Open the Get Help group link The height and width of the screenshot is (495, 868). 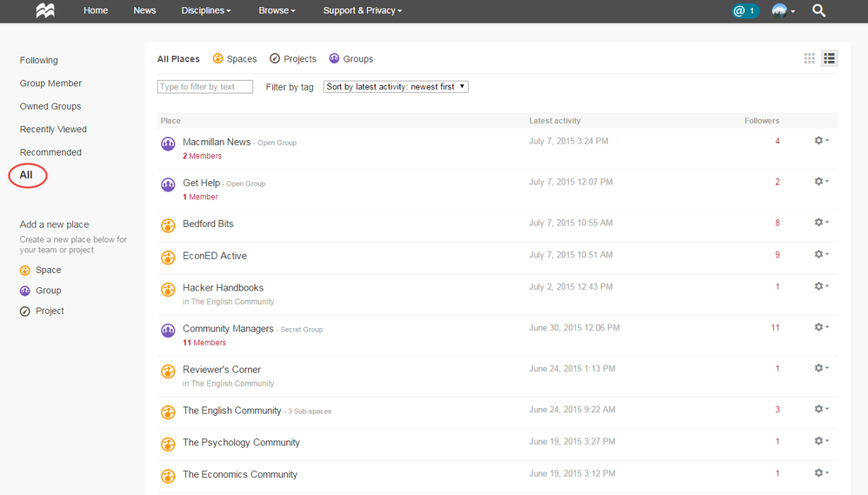pyautogui.click(x=202, y=183)
